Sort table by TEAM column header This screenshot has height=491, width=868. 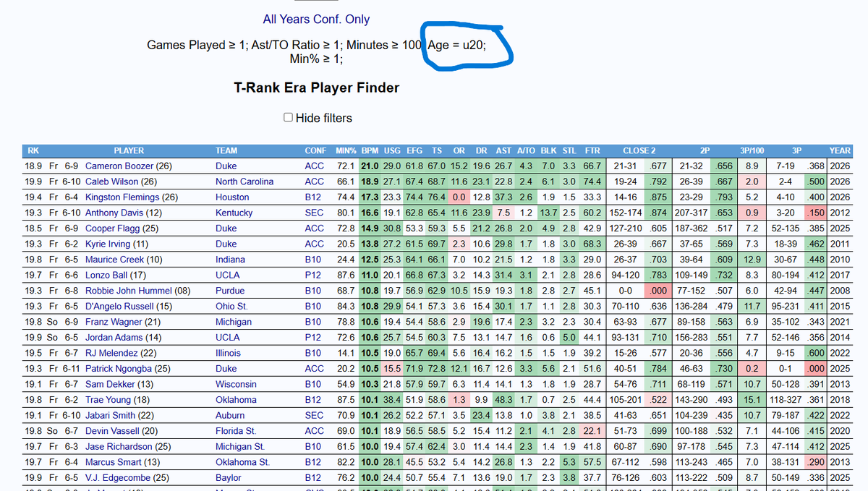click(226, 150)
